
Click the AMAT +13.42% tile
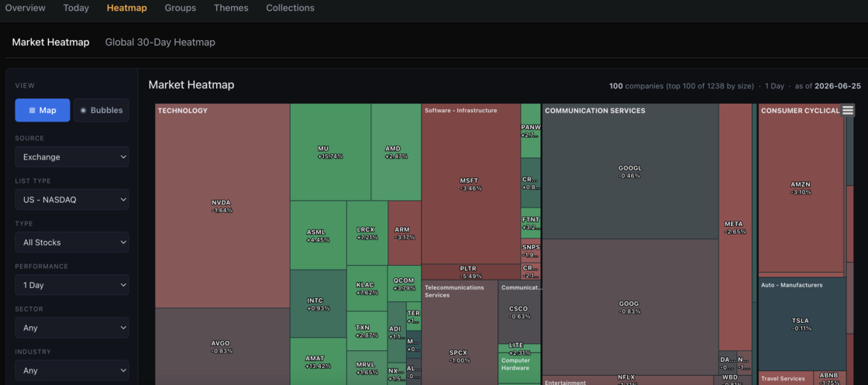319,362
